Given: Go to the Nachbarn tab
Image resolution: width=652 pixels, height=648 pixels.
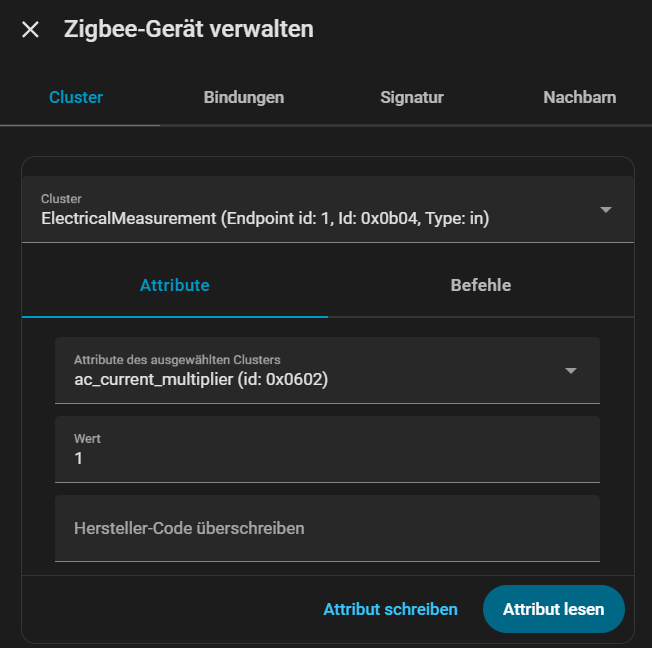Looking at the screenshot, I should tap(579, 98).
